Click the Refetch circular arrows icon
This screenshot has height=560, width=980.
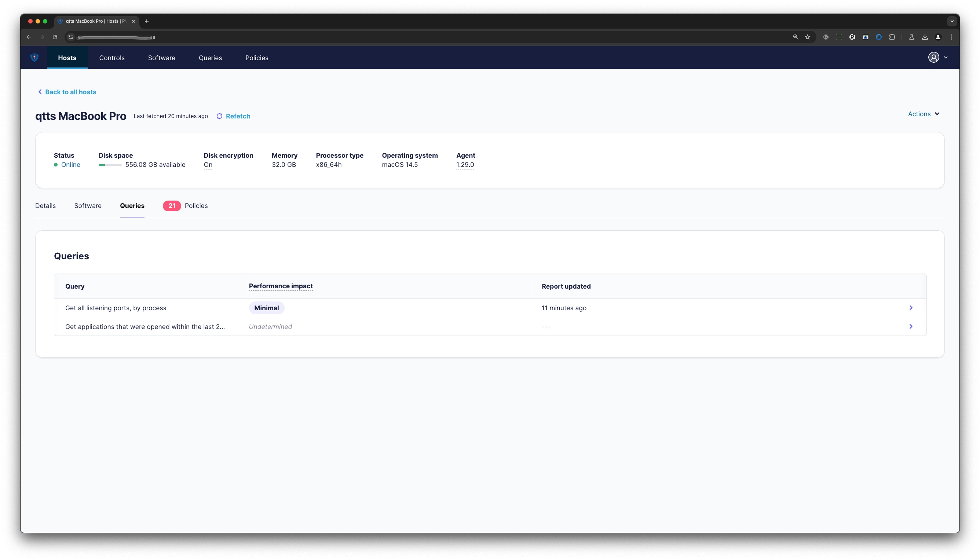point(219,116)
